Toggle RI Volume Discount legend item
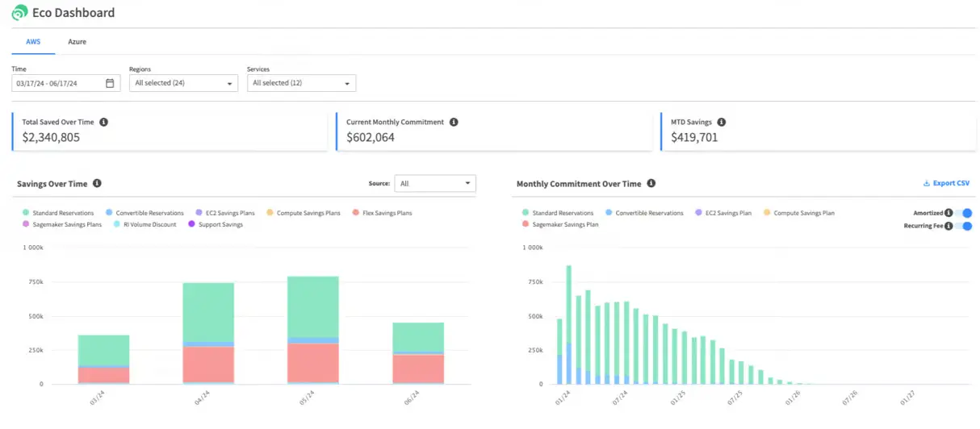This screenshot has height=429, width=980. (145, 224)
